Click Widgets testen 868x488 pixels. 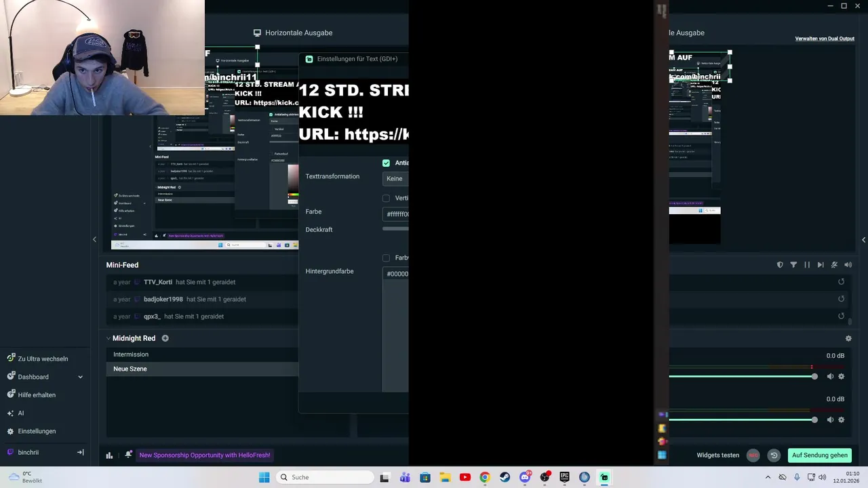(x=717, y=455)
